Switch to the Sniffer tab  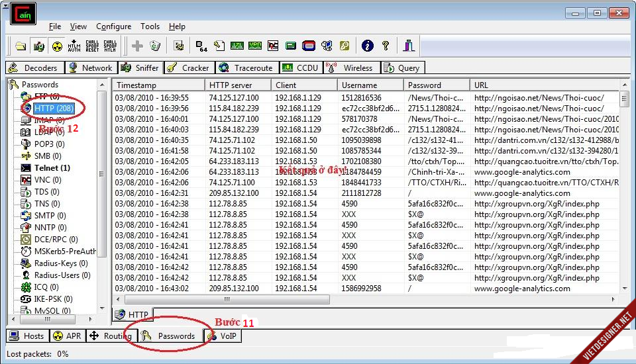coord(140,68)
